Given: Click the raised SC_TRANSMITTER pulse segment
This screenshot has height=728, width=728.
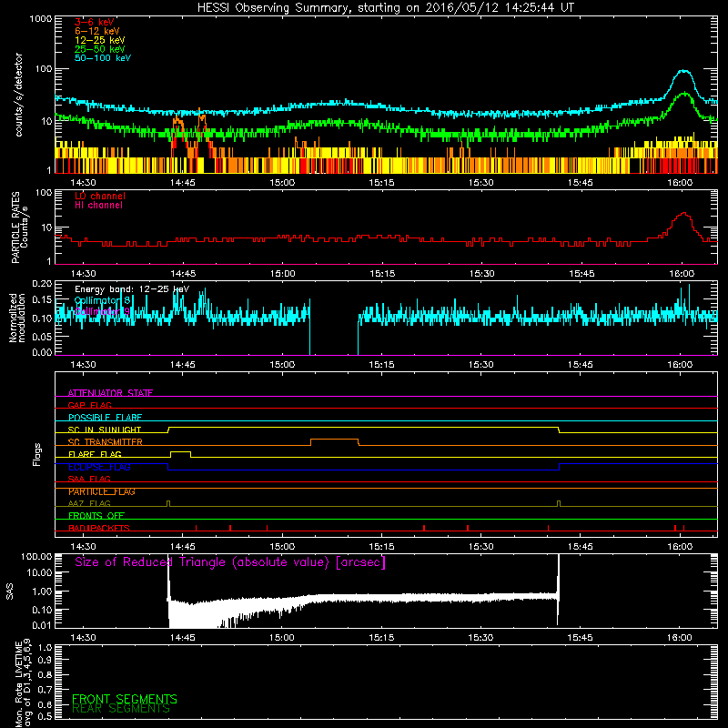Looking at the screenshot, I should (334, 440).
